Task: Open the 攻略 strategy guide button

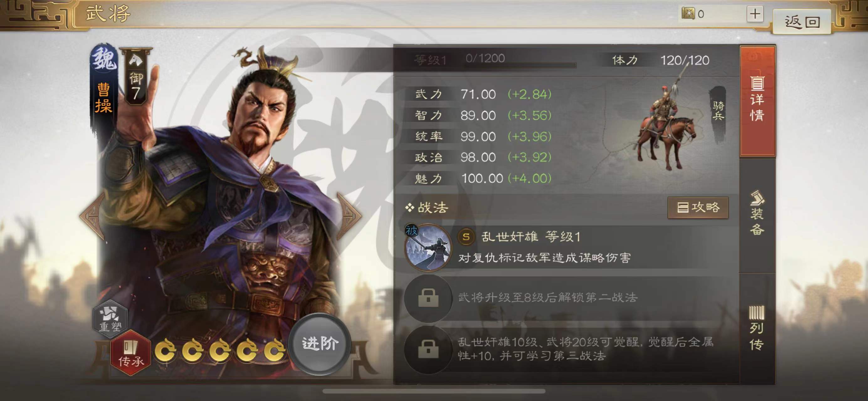Action: click(698, 207)
